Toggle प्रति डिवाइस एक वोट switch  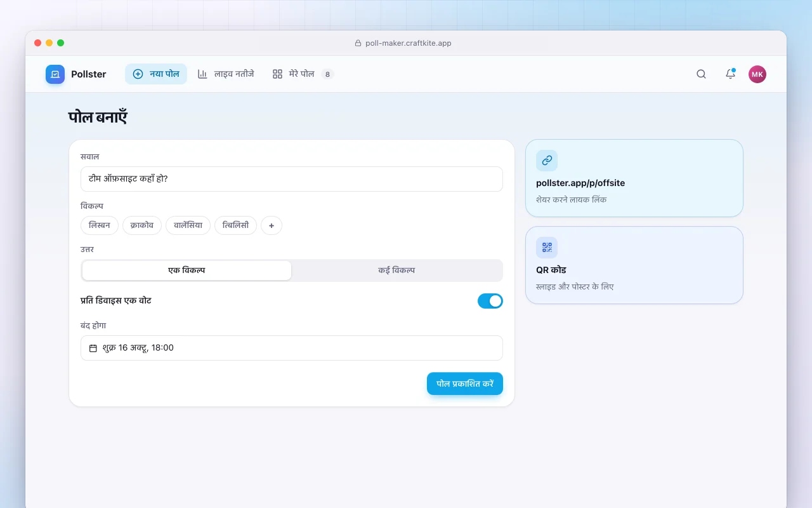(x=490, y=301)
